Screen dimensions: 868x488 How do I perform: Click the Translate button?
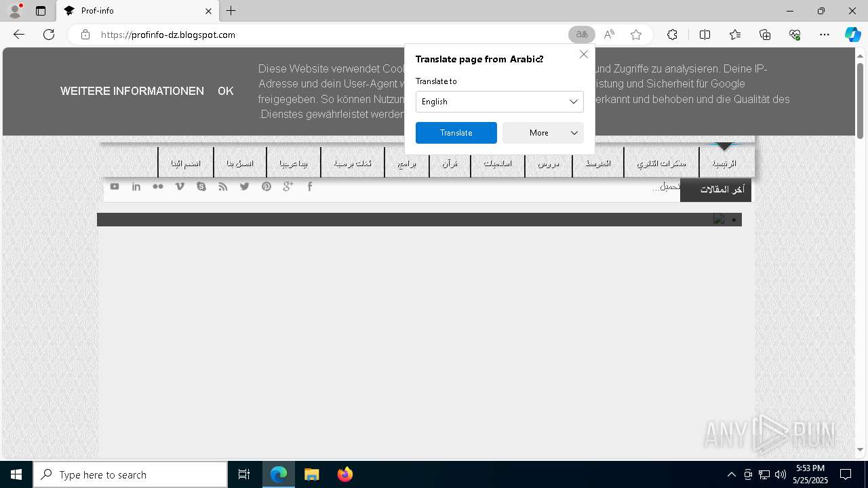click(x=456, y=133)
